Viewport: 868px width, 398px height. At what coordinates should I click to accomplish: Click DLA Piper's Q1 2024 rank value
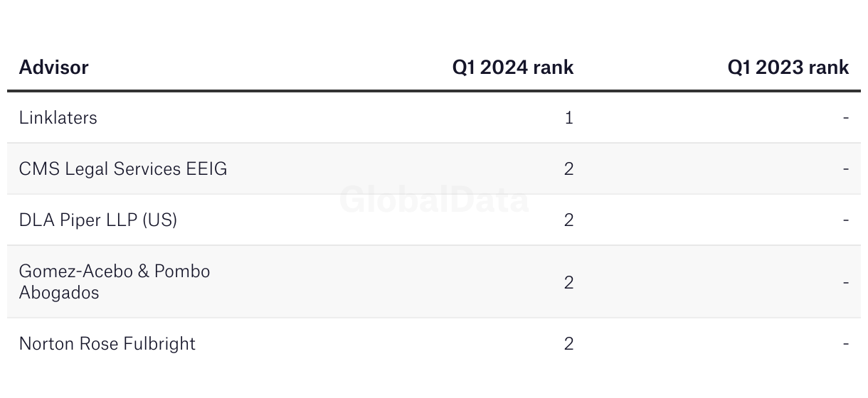coord(568,220)
